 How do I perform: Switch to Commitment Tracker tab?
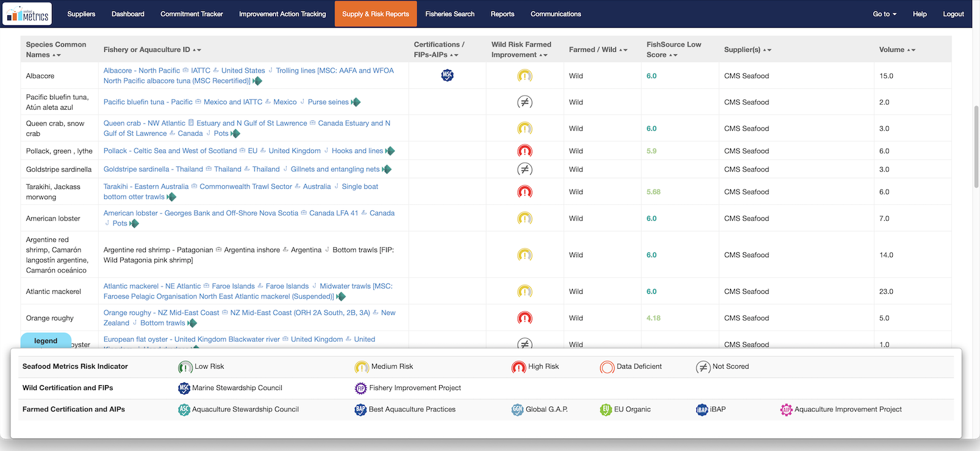pos(191,14)
